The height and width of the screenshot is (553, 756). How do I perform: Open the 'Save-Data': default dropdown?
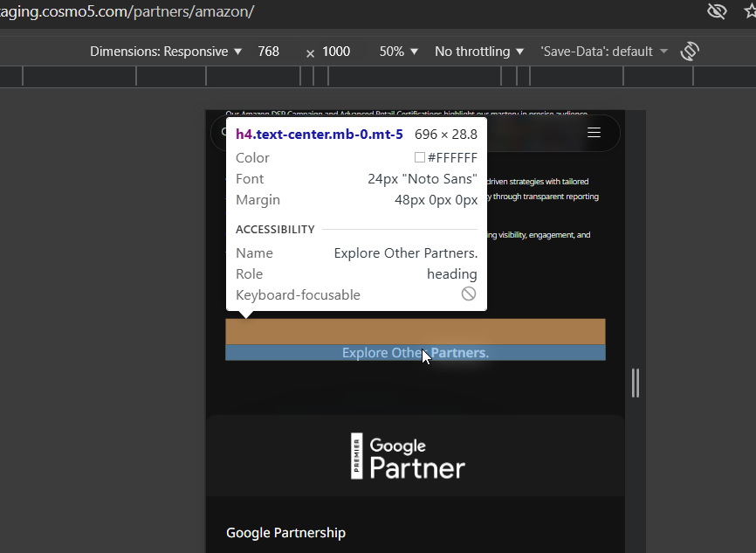pos(604,52)
